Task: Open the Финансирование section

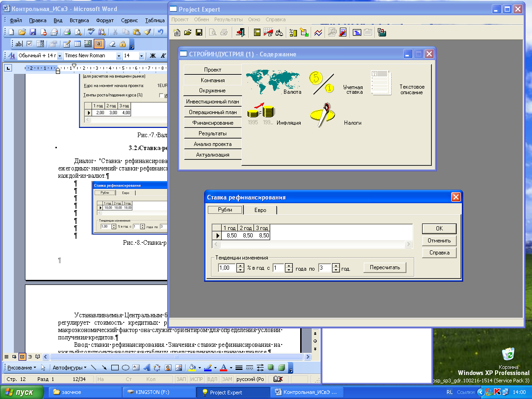Action: (213, 123)
